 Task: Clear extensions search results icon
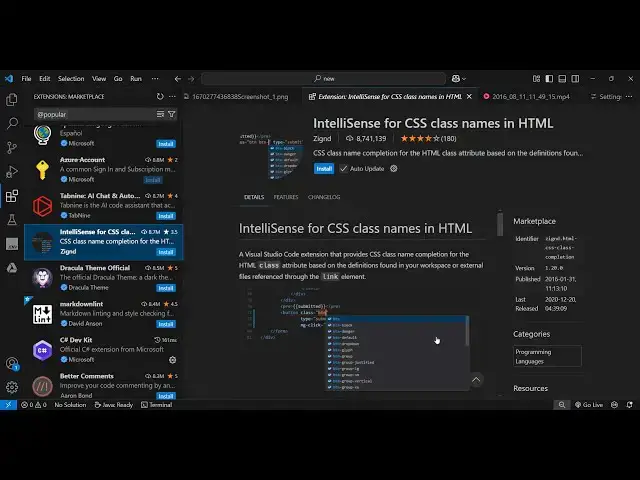tap(160, 114)
